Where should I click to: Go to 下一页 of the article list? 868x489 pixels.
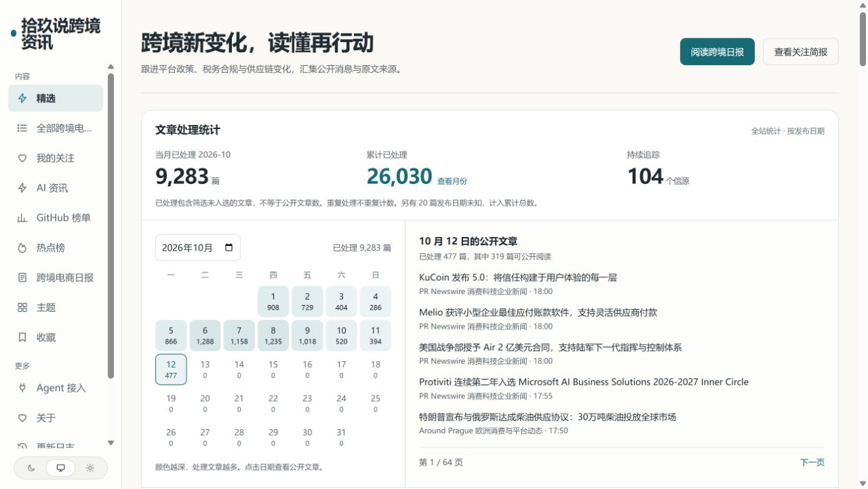pyautogui.click(x=812, y=462)
